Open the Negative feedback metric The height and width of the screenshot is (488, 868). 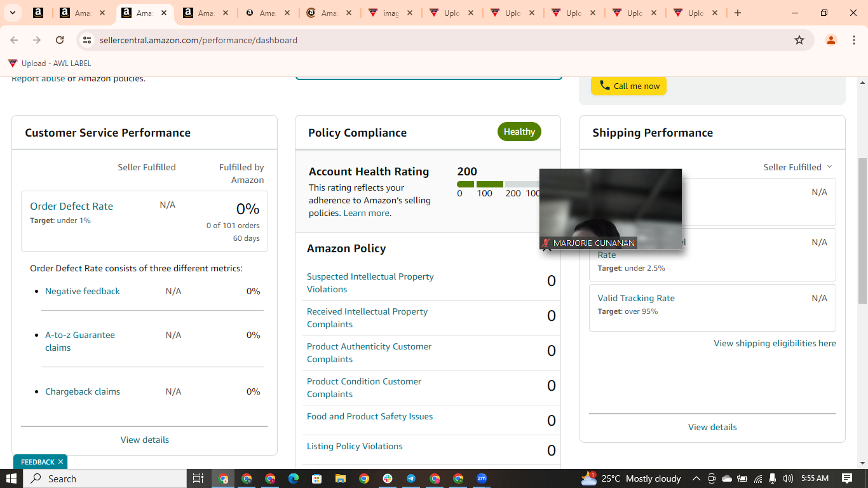(83, 291)
